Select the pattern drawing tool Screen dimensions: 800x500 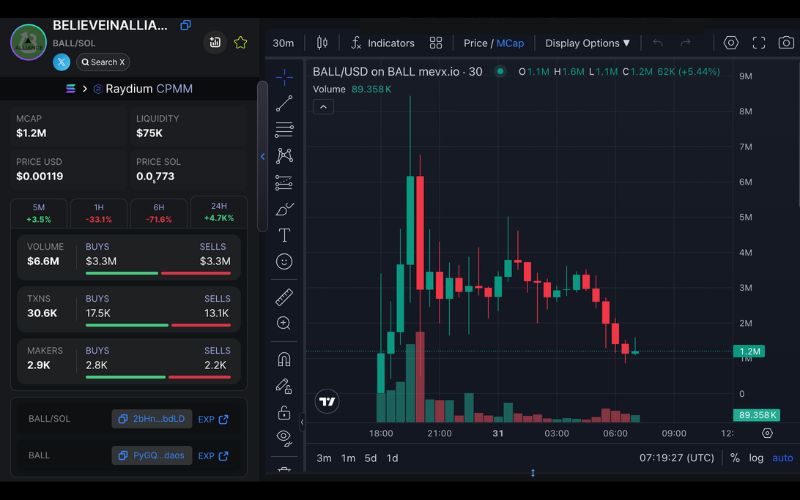[284, 156]
